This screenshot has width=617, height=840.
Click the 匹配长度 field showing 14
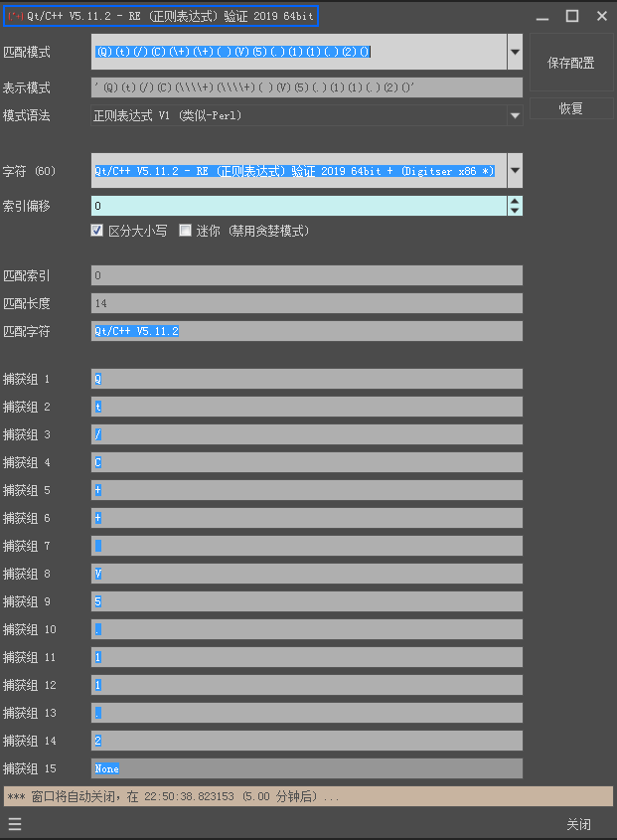[307, 303]
